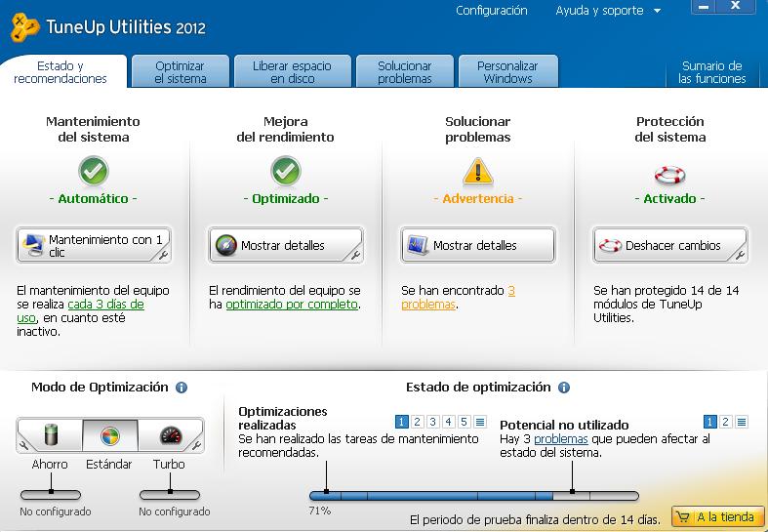
Task: Show list view icon for Optimizaciones realizadas
Action: [x=480, y=422]
